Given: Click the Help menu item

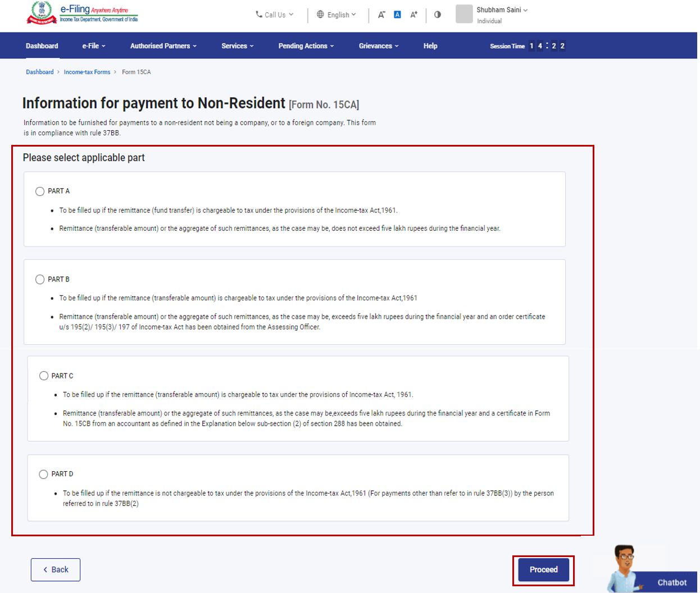Looking at the screenshot, I should pos(430,45).
